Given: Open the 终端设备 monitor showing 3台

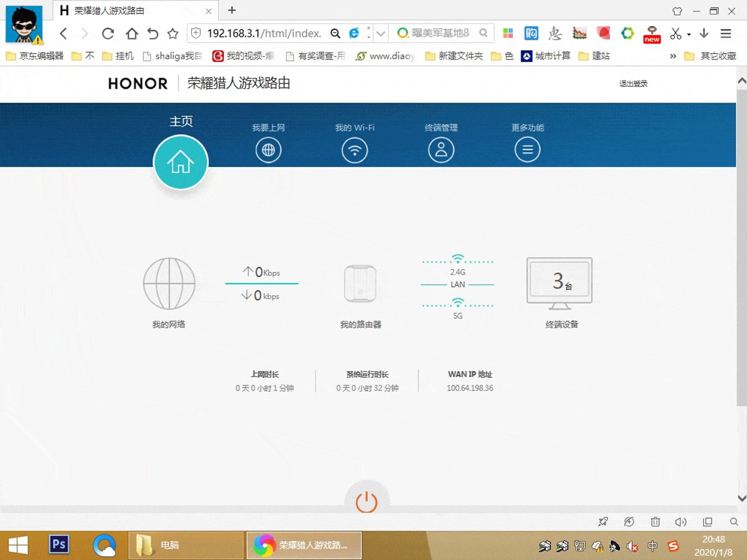Looking at the screenshot, I should click(559, 283).
